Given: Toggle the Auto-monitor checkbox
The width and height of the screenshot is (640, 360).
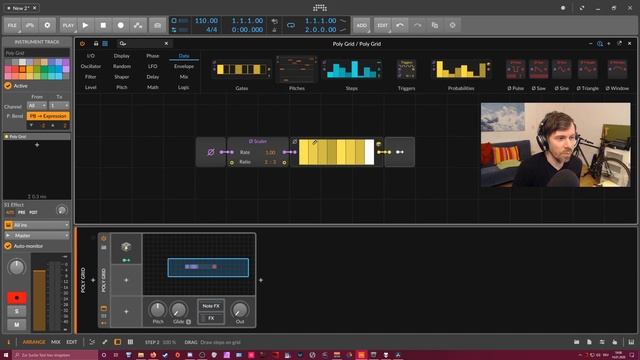Looking at the screenshot, I should (8, 246).
